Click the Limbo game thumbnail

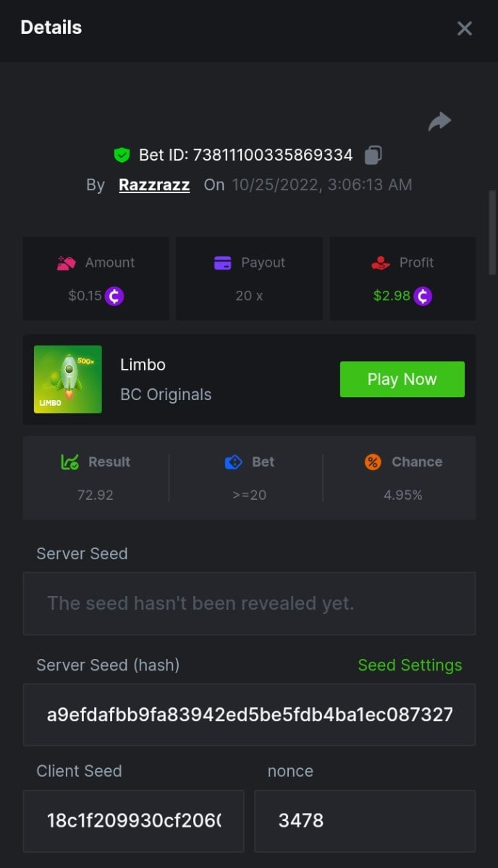pyautogui.click(x=68, y=379)
